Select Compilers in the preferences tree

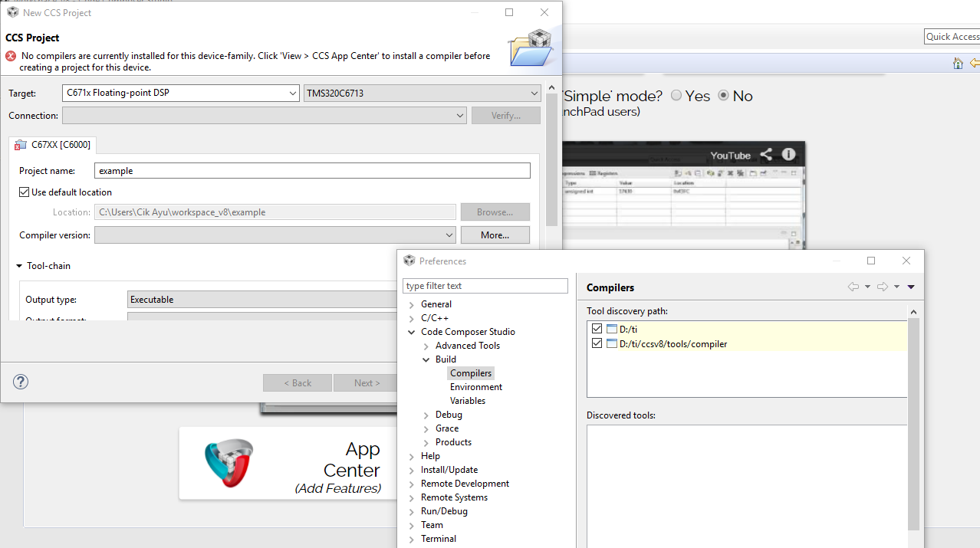click(471, 373)
